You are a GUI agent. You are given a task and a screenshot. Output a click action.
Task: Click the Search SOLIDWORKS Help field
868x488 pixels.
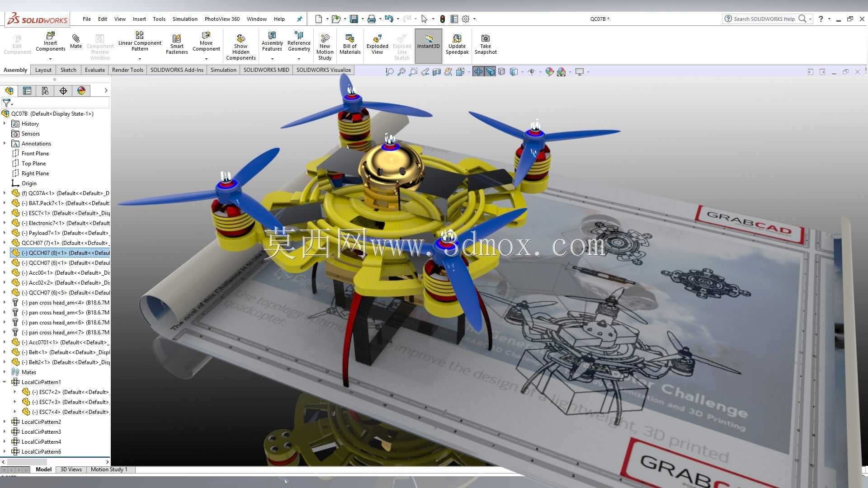(763, 19)
